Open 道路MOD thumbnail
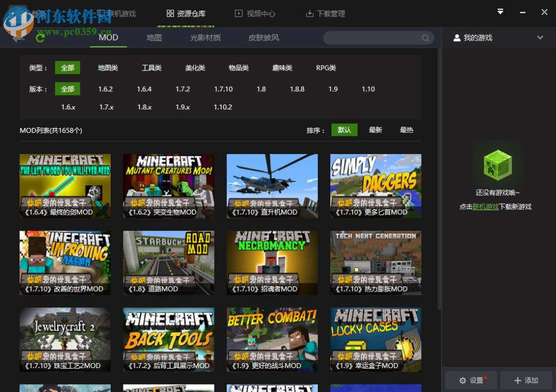The height and width of the screenshot is (392, 556). pyautogui.click(x=168, y=263)
